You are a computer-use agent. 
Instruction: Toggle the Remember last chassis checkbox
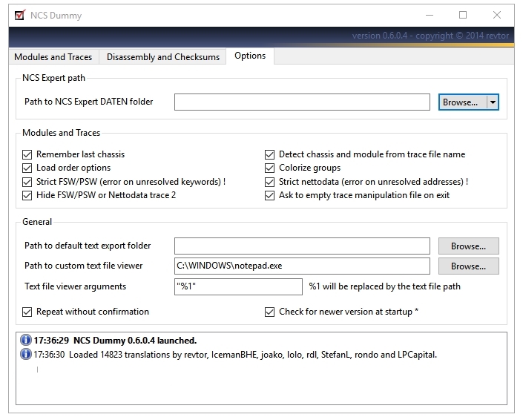(x=29, y=154)
